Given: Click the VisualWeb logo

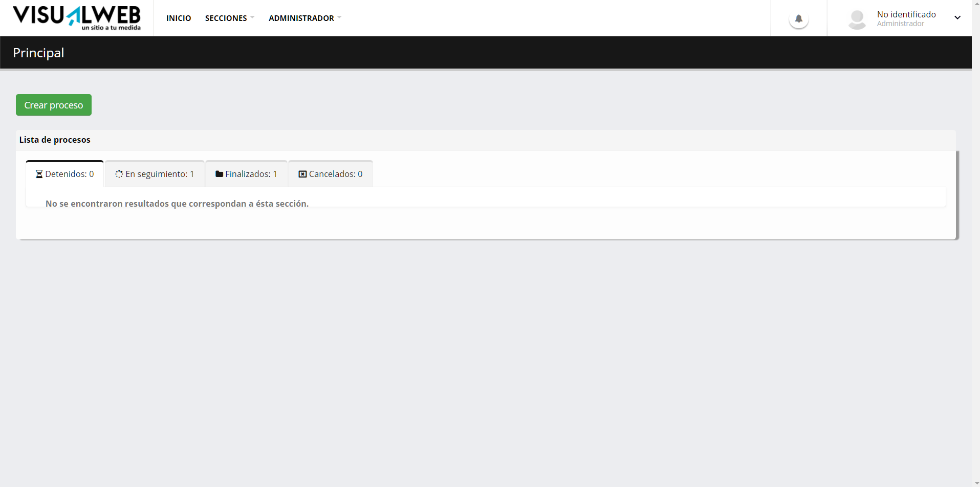Looking at the screenshot, I should (77, 18).
